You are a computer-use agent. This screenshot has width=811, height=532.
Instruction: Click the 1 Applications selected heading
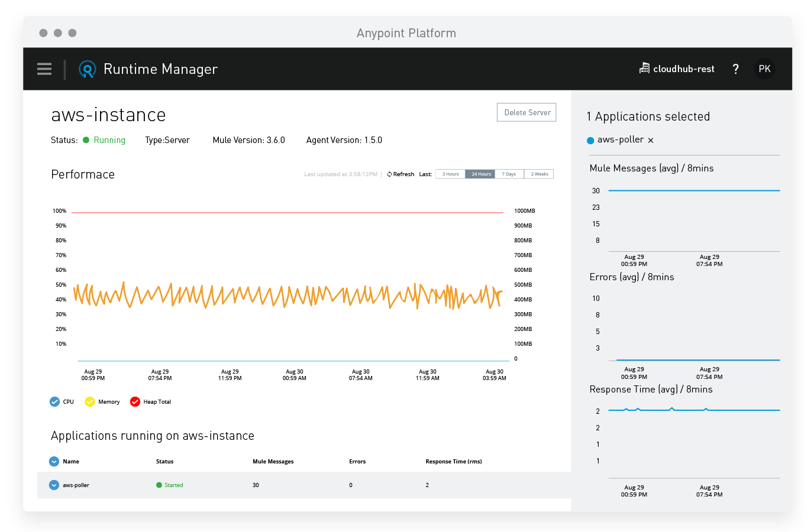point(648,116)
